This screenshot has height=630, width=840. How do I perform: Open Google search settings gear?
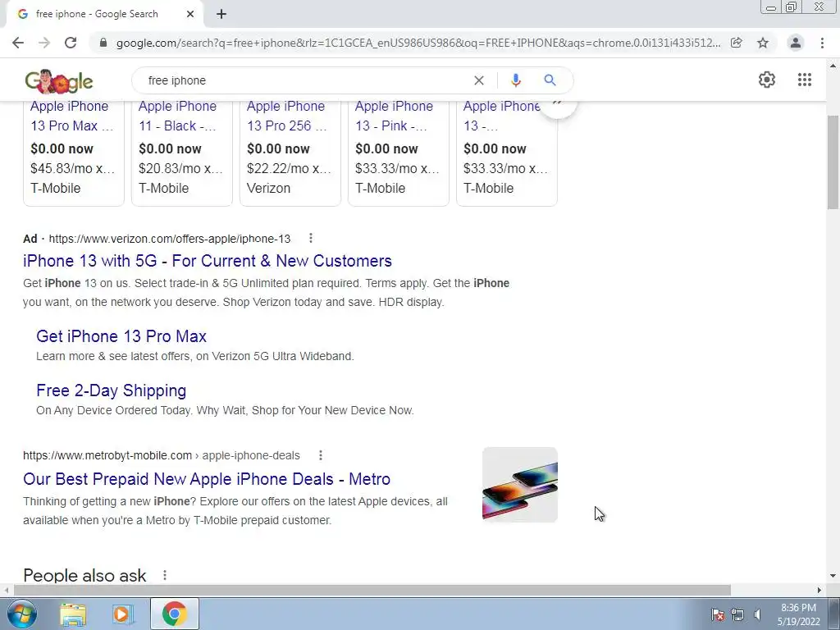767,80
